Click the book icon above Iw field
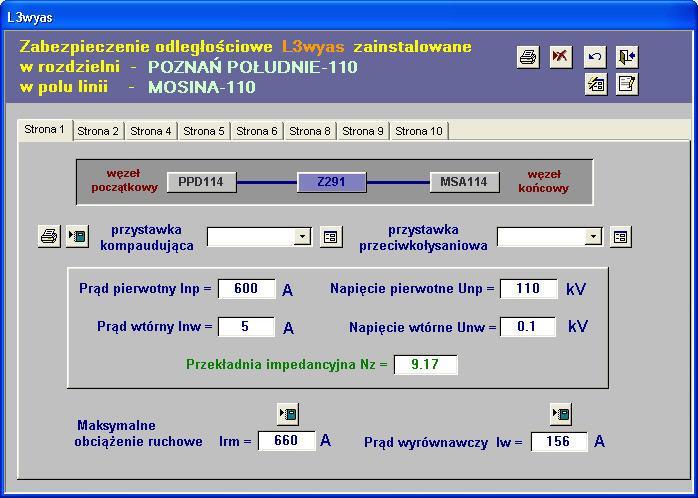This screenshot has width=698, height=498. coord(560,414)
